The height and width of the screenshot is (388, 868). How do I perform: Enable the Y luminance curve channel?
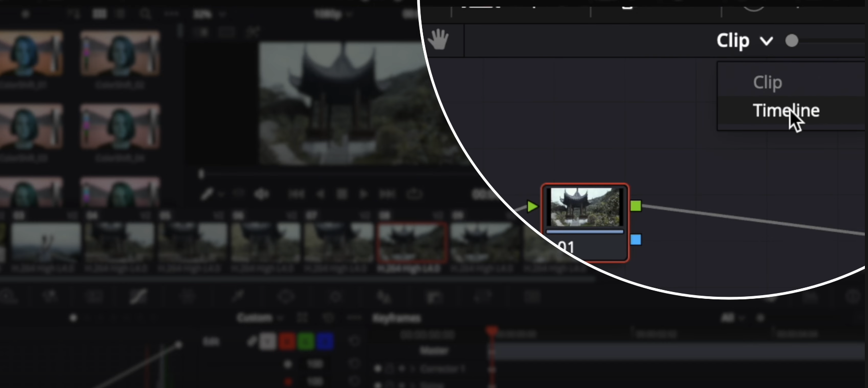point(268,342)
